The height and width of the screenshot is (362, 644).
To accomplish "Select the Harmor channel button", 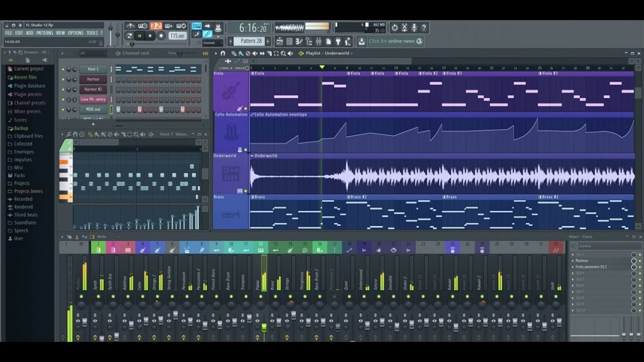I will [x=93, y=79].
